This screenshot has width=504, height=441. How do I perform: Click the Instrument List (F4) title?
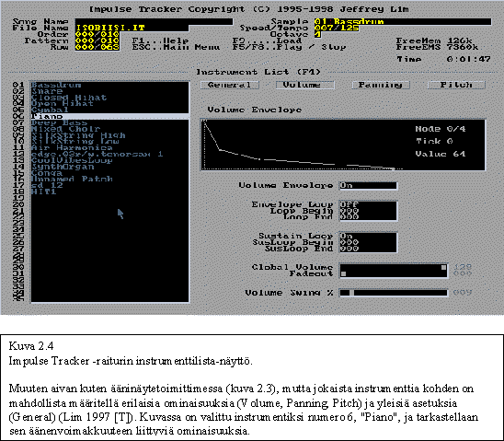coord(258,72)
